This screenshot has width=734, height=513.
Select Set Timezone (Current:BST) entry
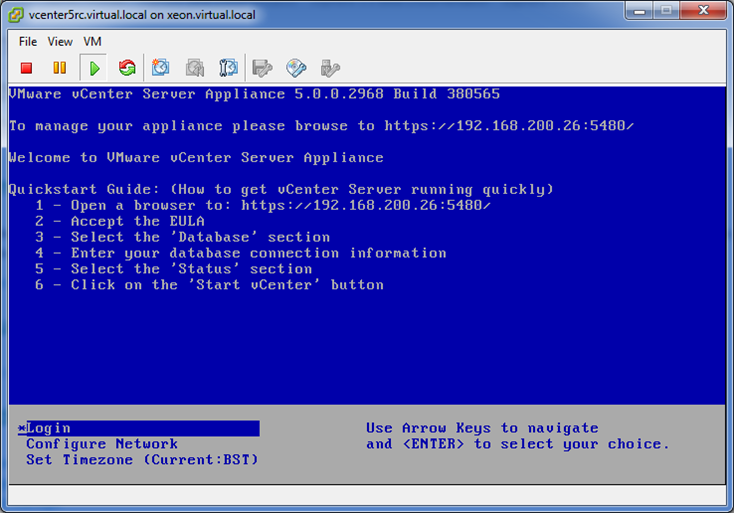click(x=142, y=460)
